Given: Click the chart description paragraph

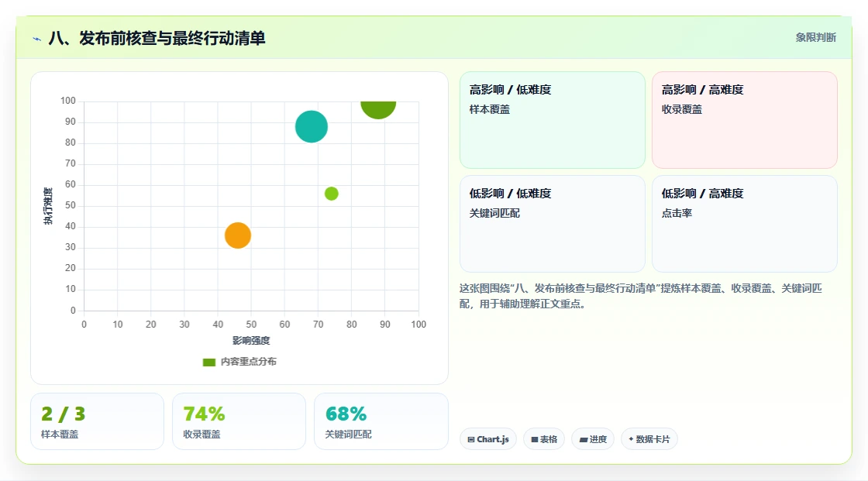Looking at the screenshot, I should [640, 296].
